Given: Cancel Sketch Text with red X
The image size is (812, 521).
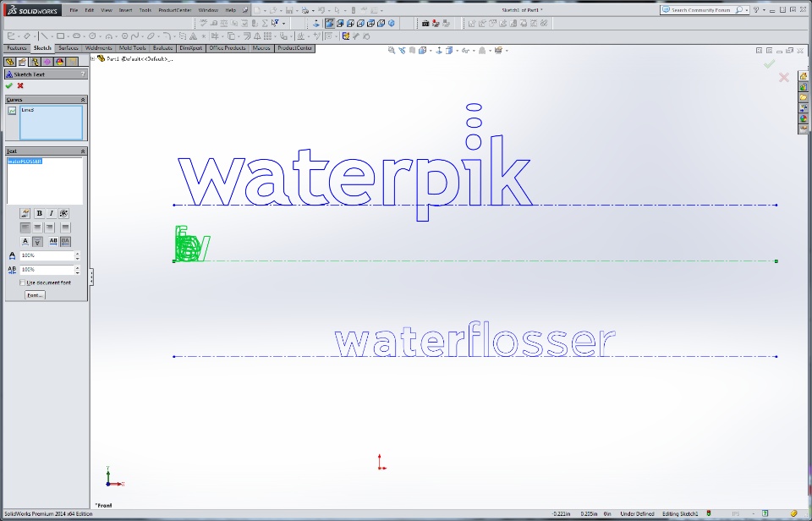Looking at the screenshot, I should click(20, 86).
